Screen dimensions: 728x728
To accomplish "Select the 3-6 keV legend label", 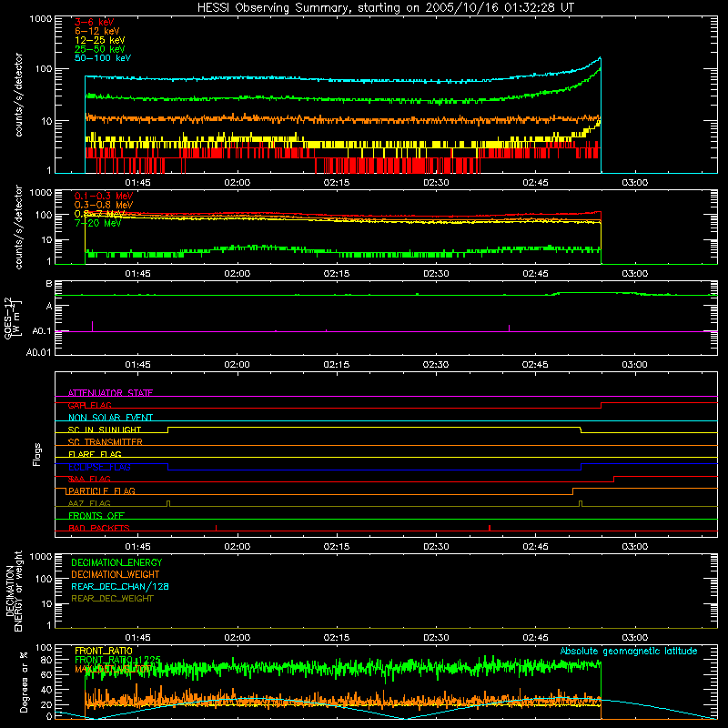I will (94, 22).
